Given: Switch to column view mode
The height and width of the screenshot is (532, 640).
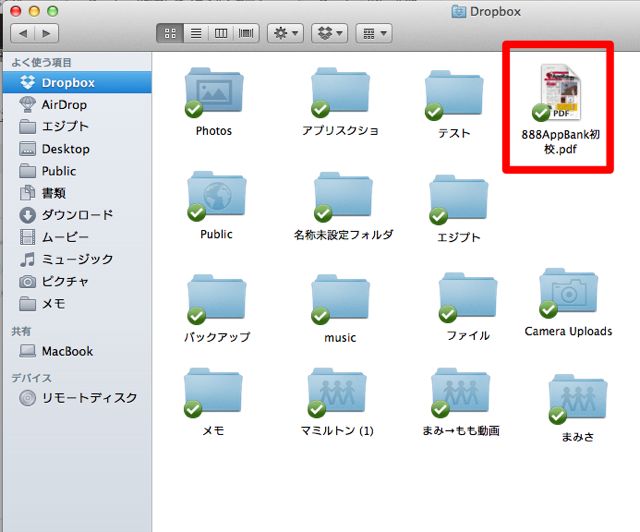Looking at the screenshot, I should coord(221,33).
